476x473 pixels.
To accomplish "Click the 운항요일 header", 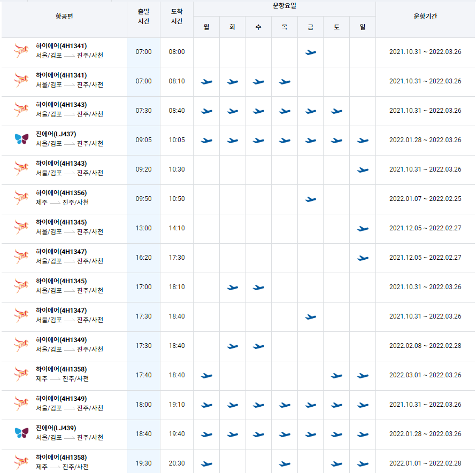I will click(285, 6).
